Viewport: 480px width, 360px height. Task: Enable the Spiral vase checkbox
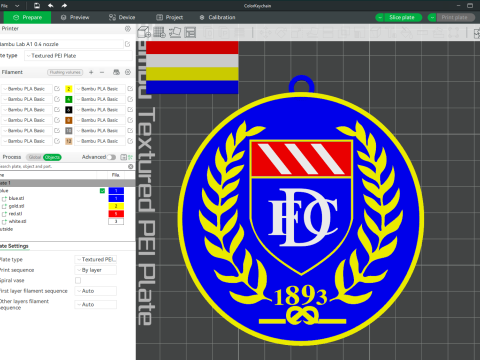click(x=78, y=280)
